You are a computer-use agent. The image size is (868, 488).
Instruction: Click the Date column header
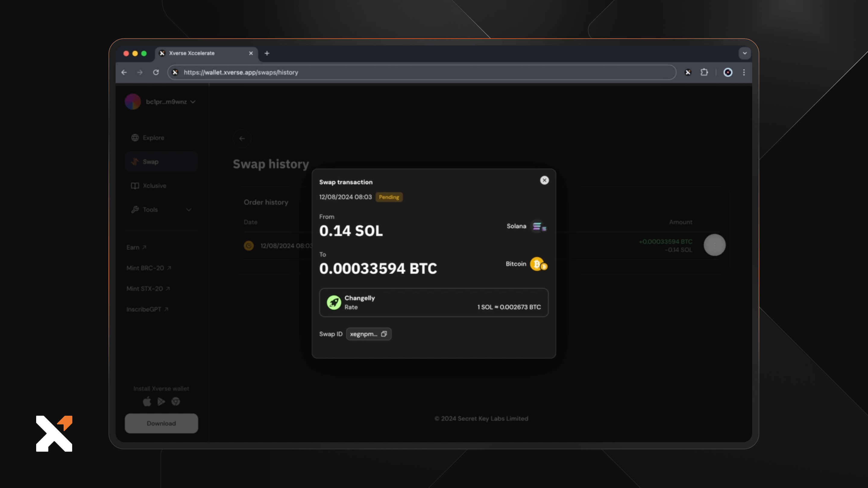tap(250, 222)
